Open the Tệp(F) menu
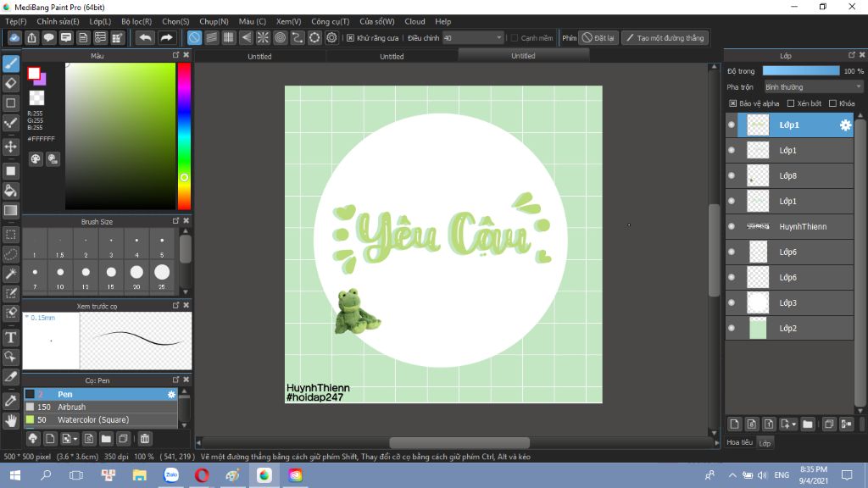 point(15,21)
